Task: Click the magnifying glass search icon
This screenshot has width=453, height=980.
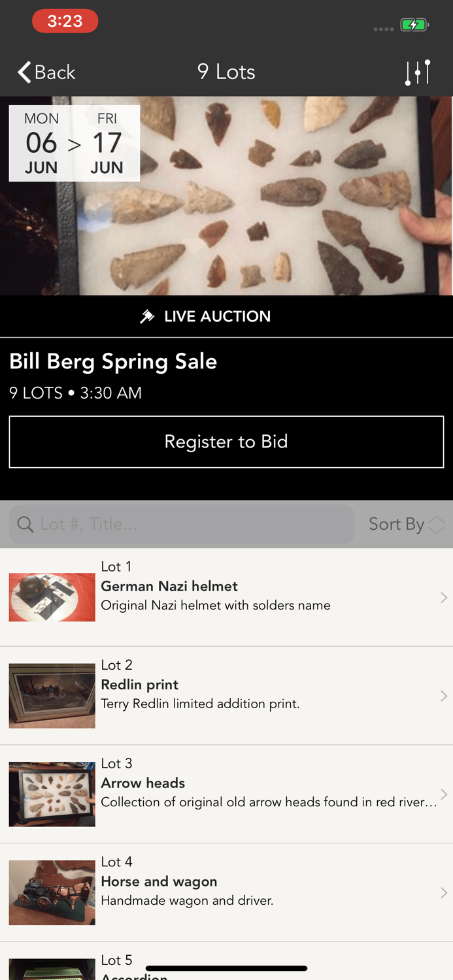Action: pos(25,524)
